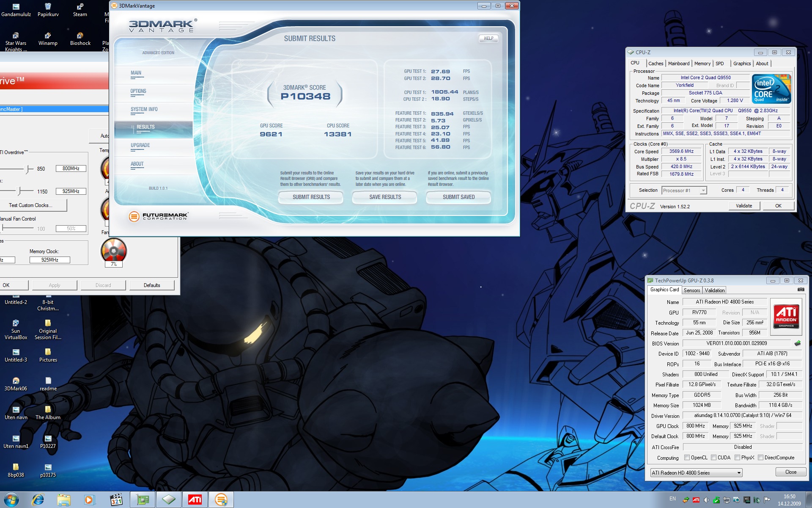Click Validate in CPU-Z
This screenshot has height=508, width=812.
744,206
